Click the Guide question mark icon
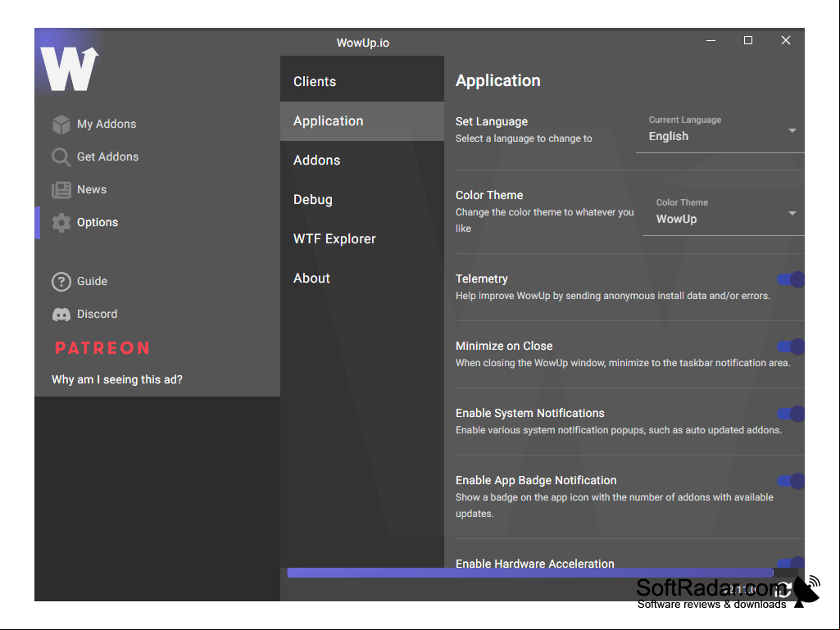The height and width of the screenshot is (630, 840). (x=61, y=282)
